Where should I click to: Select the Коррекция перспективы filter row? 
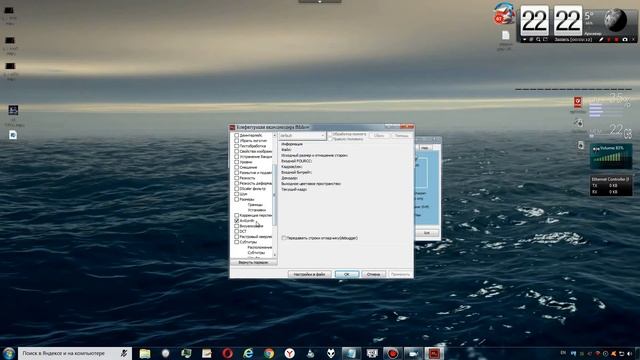pos(256,216)
